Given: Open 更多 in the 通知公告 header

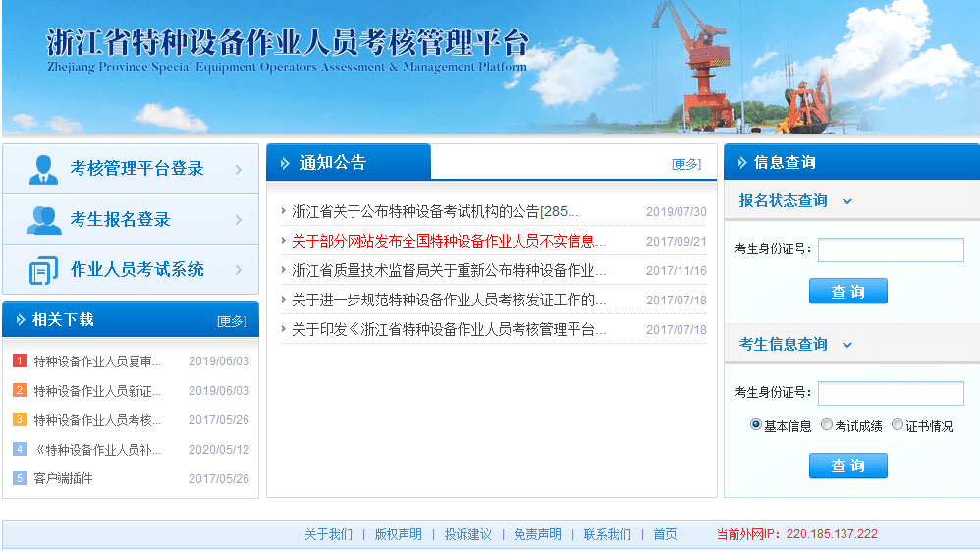Looking at the screenshot, I should tap(686, 164).
